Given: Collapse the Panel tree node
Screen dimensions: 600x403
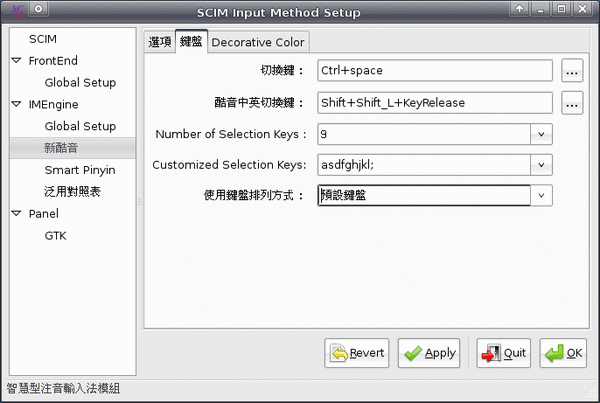Looking at the screenshot, I should tap(16, 214).
